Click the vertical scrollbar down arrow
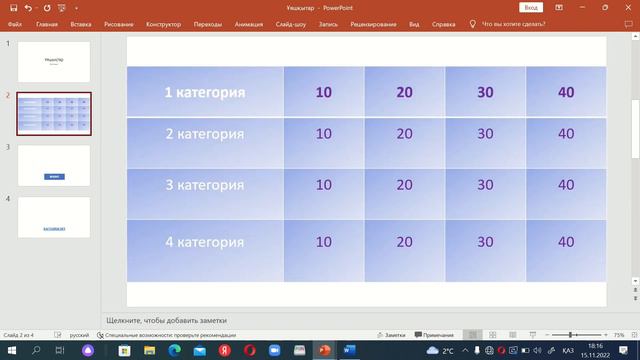 pyautogui.click(x=635, y=281)
